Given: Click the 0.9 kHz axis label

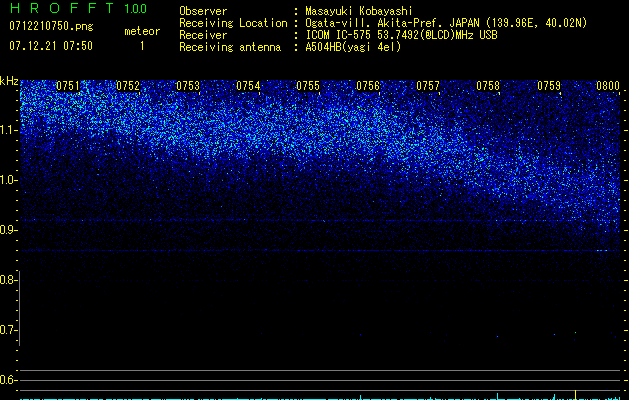Looking at the screenshot, I should point(7,230).
